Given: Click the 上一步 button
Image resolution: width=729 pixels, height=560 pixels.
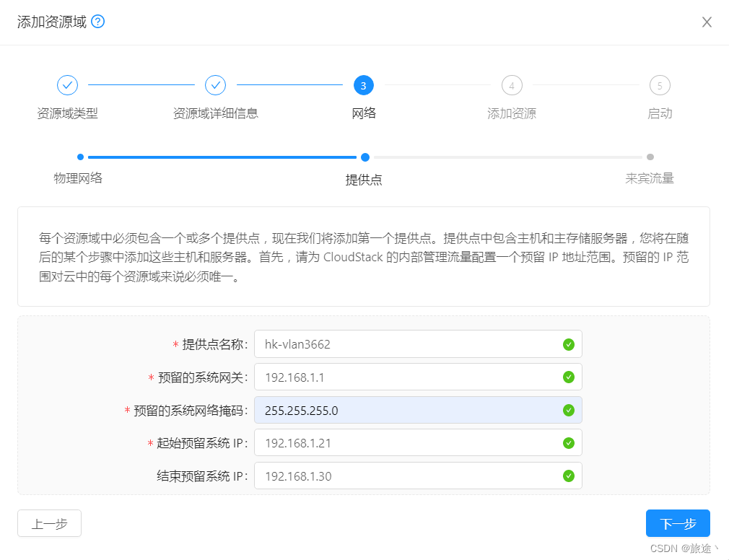Looking at the screenshot, I should click(x=49, y=523).
